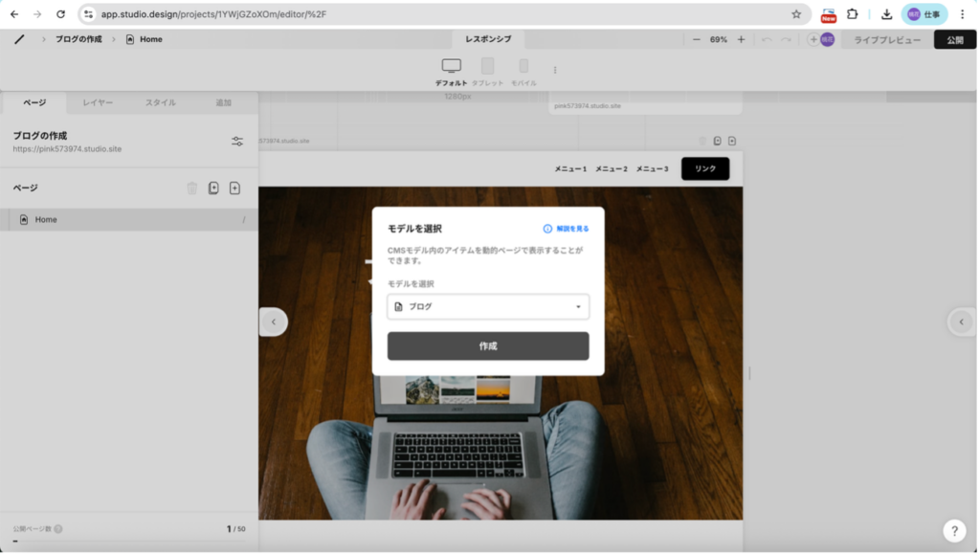Switch to the スタイル tab
The height and width of the screenshot is (555, 980).
160,102
